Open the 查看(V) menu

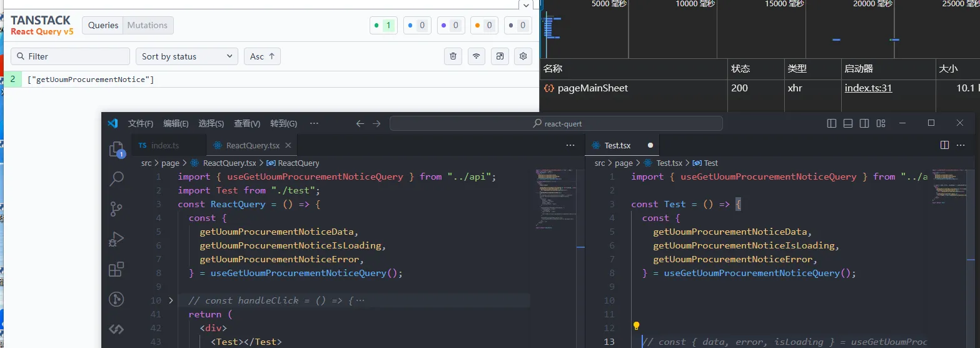pyautogui.click(x=247, y=123)
